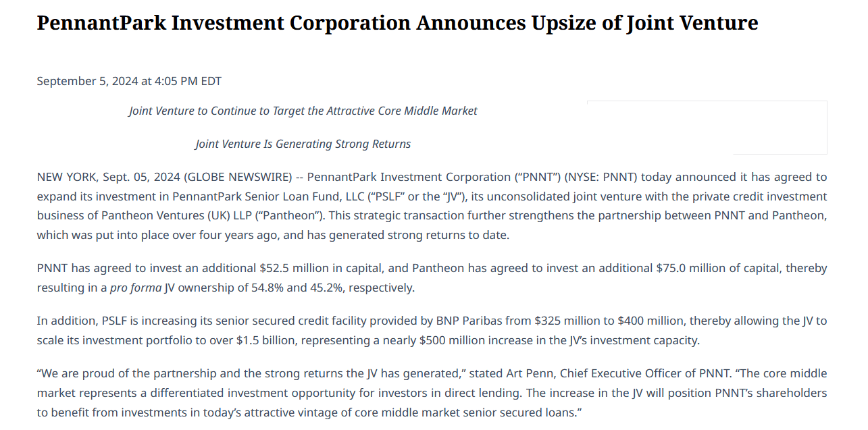
Task: Click the '(GLOBE NEWSWIRE)' text in the dateline
Action: click(x=238, y=177)
